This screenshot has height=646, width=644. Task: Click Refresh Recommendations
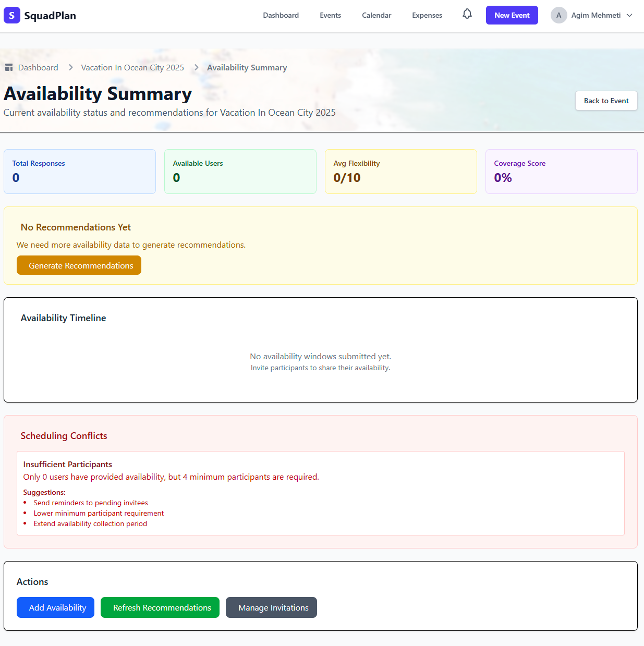coord(160,607)
